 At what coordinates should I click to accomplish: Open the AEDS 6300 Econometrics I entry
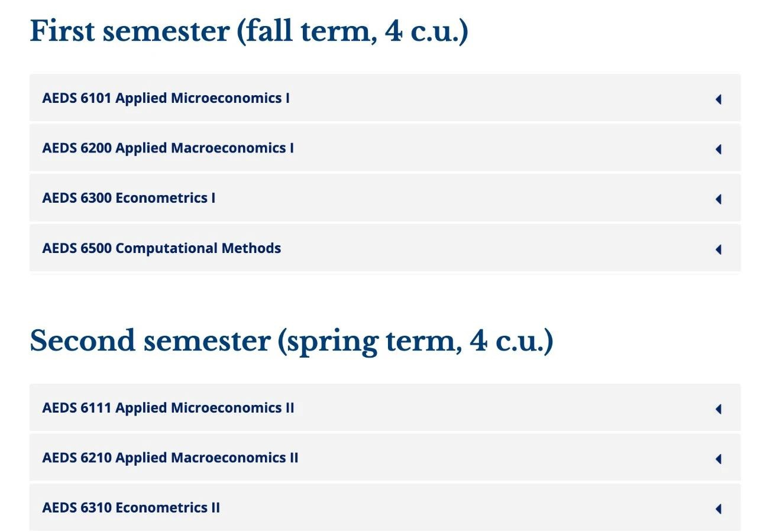pos(129,198)
